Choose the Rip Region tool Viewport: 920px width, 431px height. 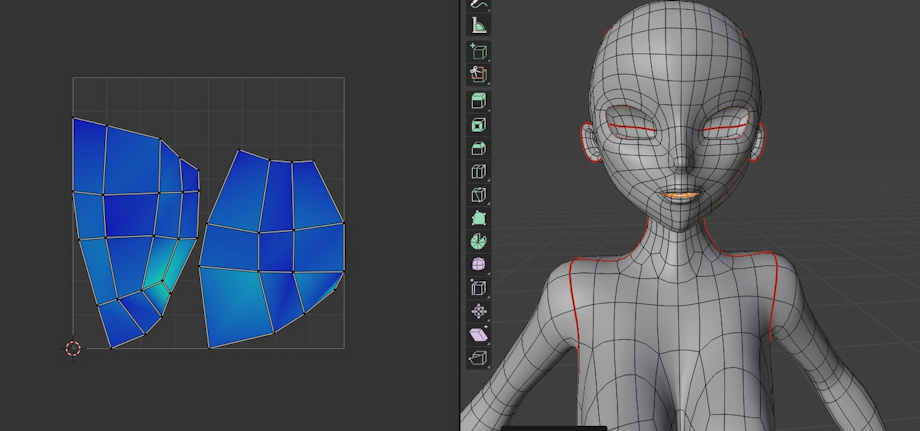tap(478, 357)
